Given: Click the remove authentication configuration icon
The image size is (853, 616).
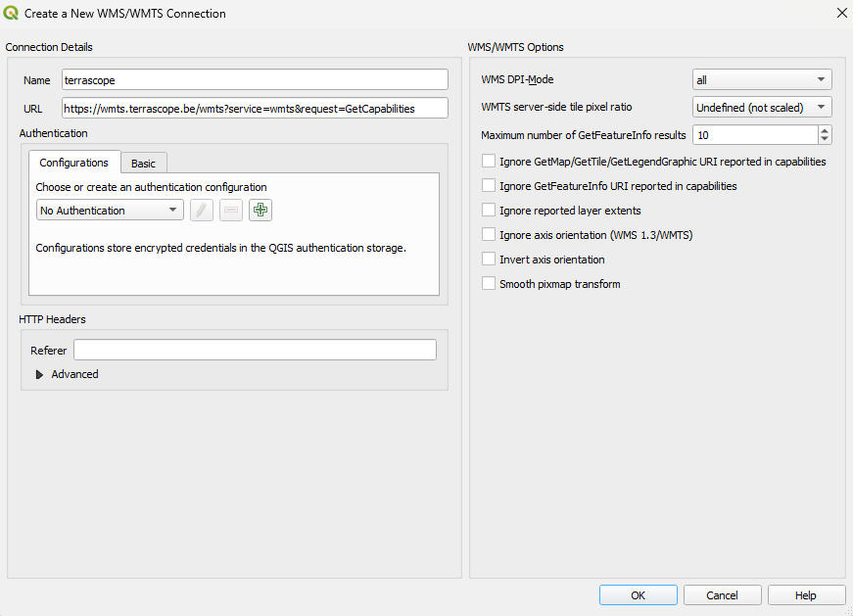Looking at the screenshot, I should pos(231,210).
